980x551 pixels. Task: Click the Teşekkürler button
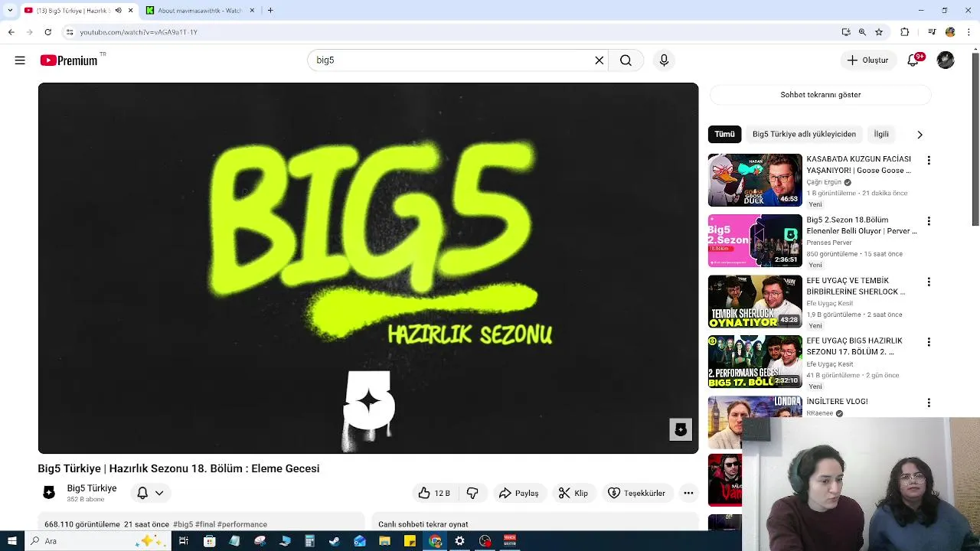point(636,493)
